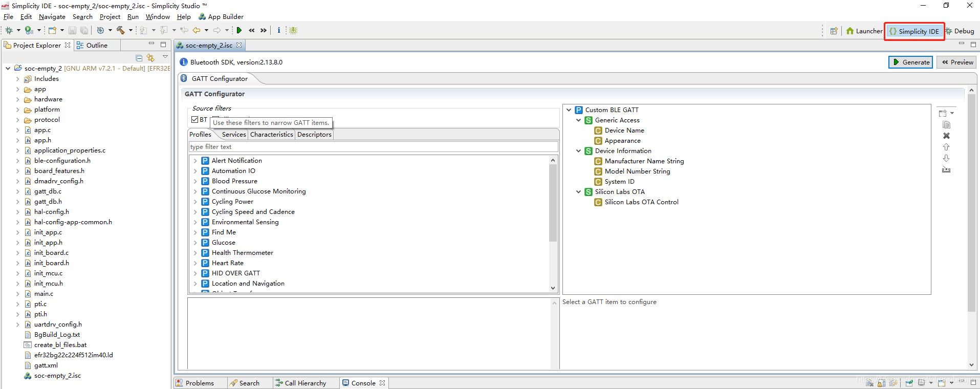Collapse the soc-empty_2 project node
This screenshot has height=389, width=980.
point(8,68)
